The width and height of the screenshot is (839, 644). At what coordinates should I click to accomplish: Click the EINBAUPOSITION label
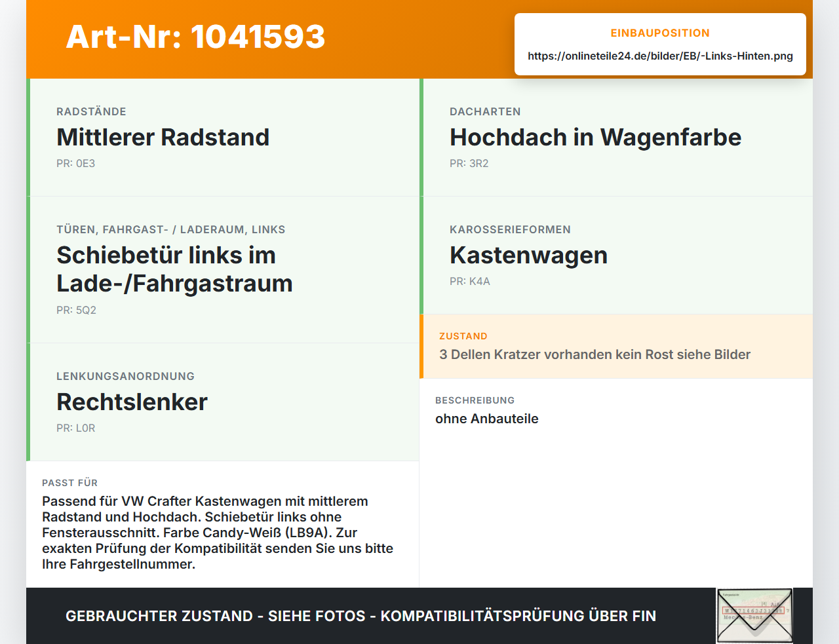pos(660,33)
